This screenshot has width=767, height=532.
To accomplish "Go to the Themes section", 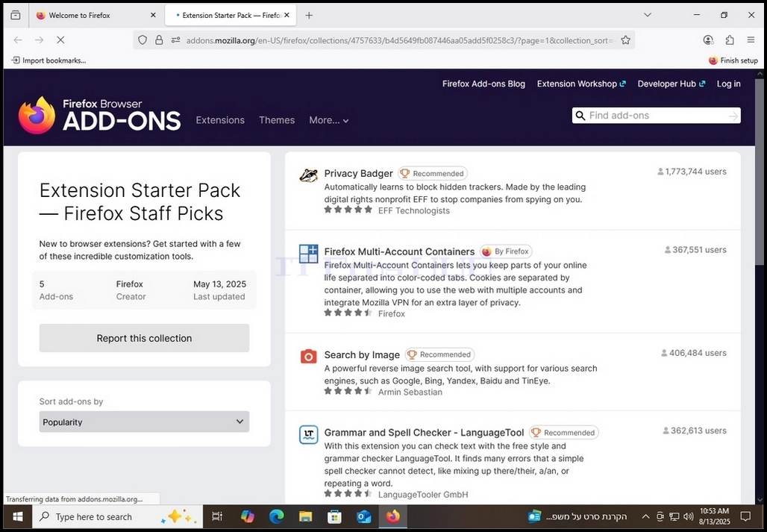I will click(277, 120).
